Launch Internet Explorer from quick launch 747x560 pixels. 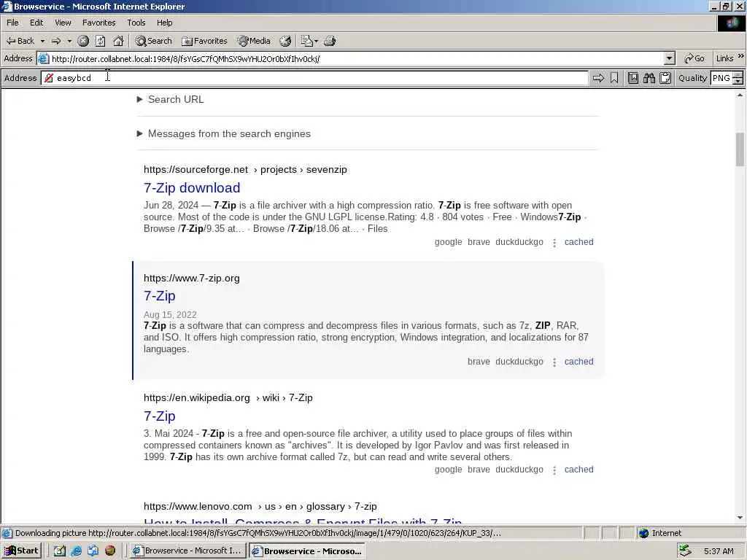[76, 551]
